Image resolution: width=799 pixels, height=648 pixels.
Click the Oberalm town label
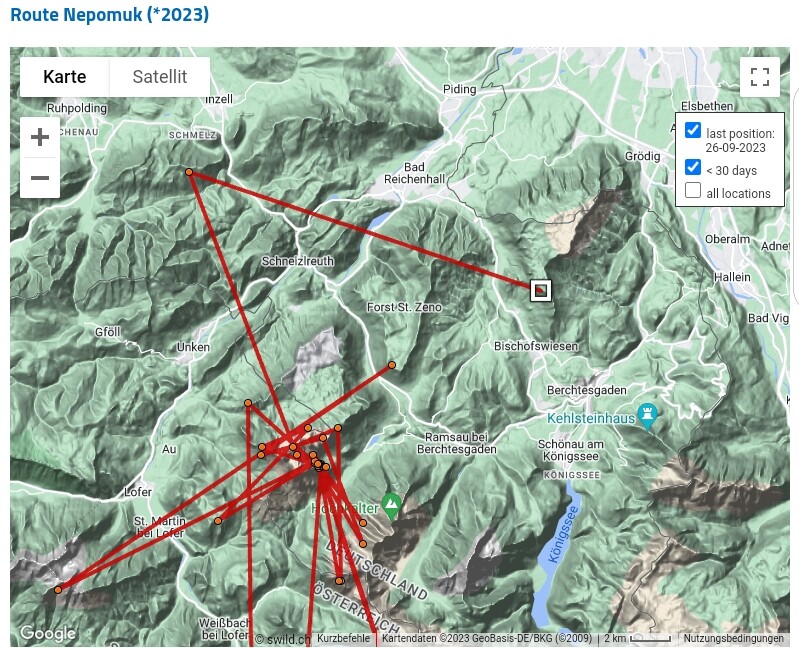[727, 239]
